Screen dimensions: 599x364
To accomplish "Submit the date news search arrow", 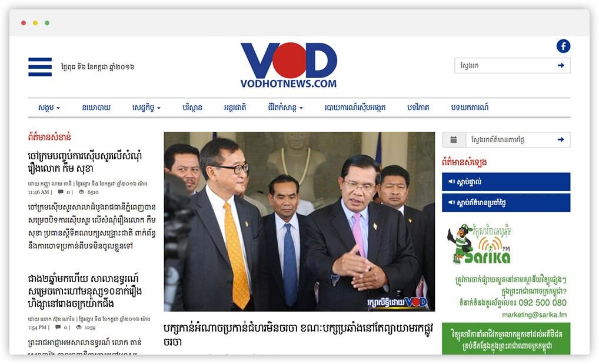I will [561, 140].
